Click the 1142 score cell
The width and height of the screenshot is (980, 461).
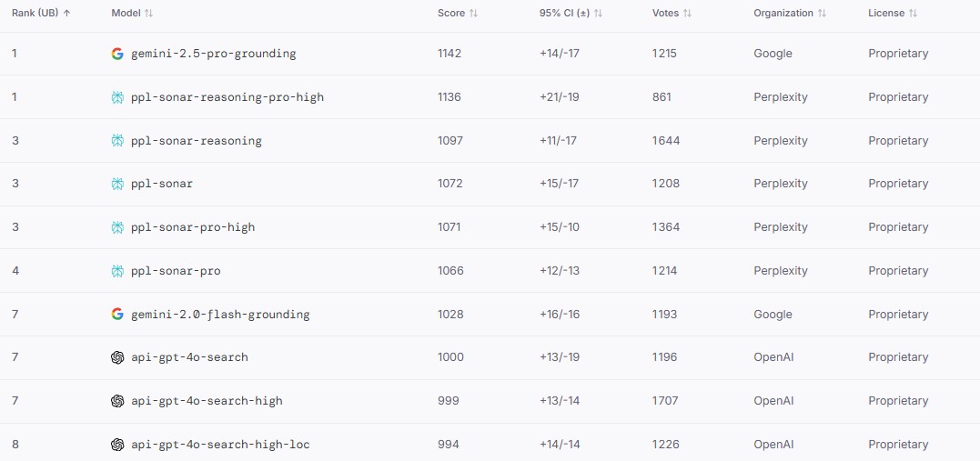coord(450,54)
